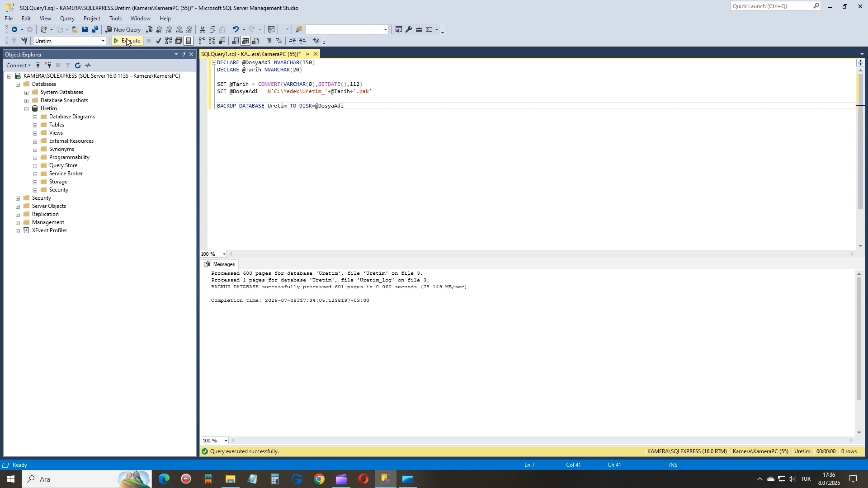Toggle Results to Text mode

point(235,41)
